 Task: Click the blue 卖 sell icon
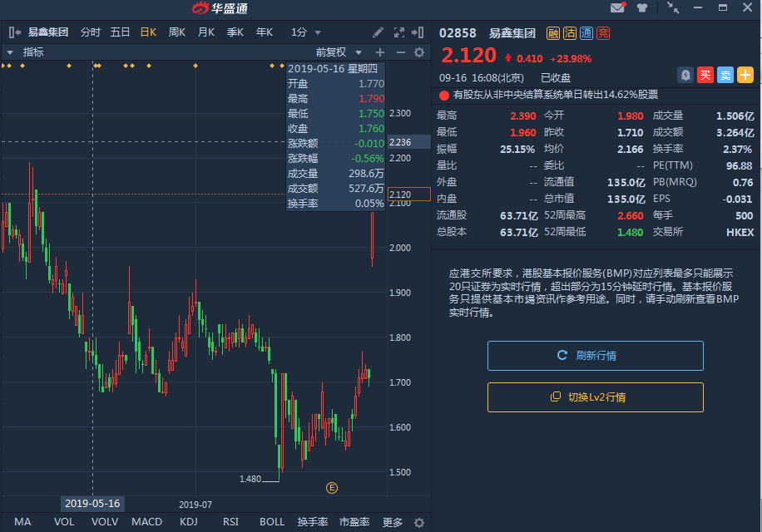click(x=725, y=75)
